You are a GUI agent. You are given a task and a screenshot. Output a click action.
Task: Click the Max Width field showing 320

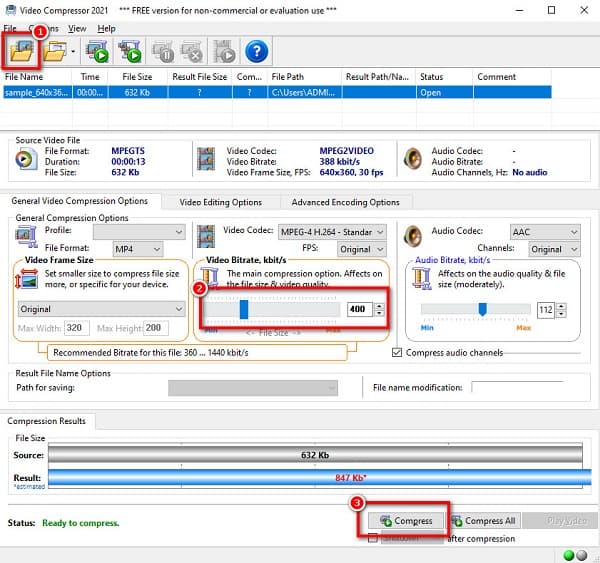(77, 328)
